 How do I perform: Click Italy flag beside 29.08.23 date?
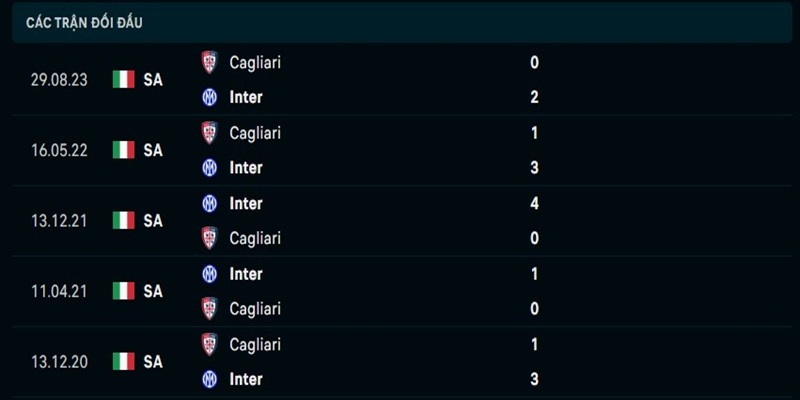123,79
